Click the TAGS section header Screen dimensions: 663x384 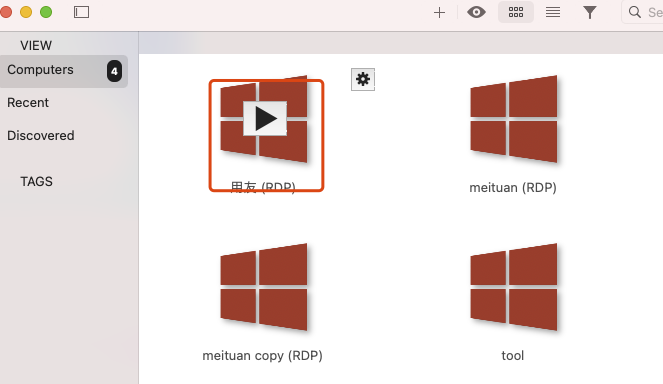click(x=36, y=181)
